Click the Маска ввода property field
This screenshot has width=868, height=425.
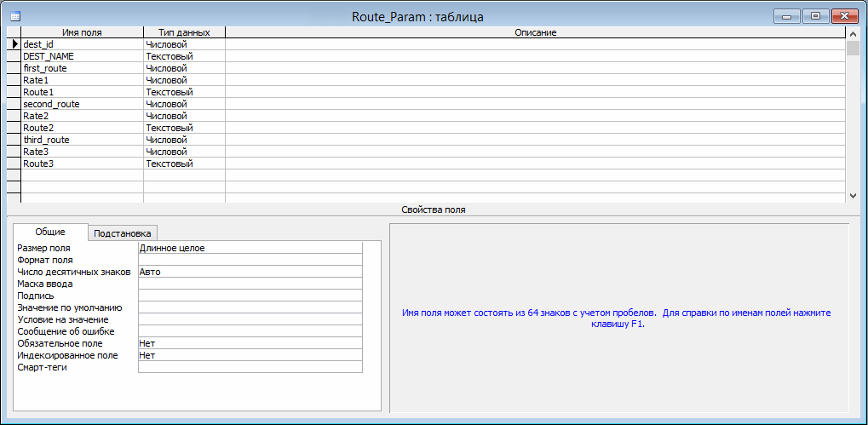[x=250, y=284]
